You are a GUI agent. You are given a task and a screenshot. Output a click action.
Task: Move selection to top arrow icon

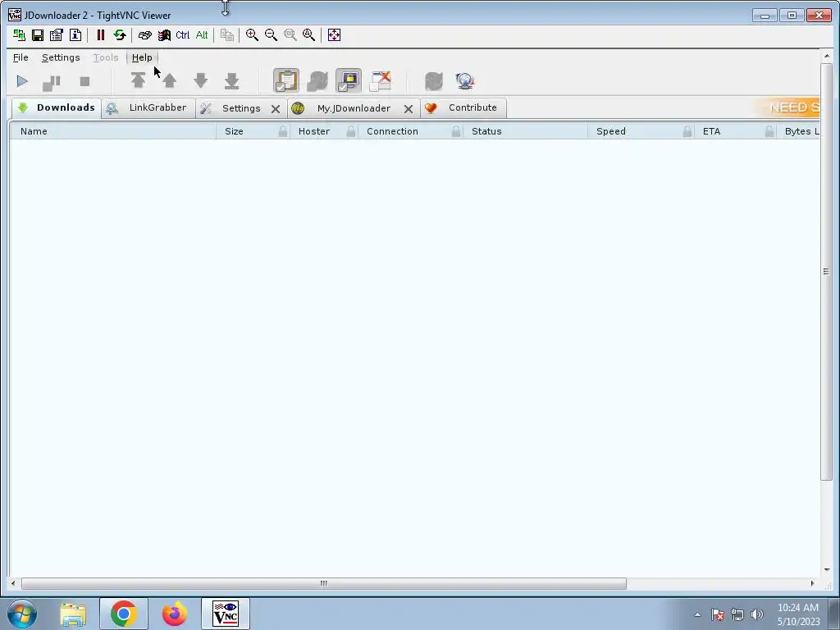(138, 81)
